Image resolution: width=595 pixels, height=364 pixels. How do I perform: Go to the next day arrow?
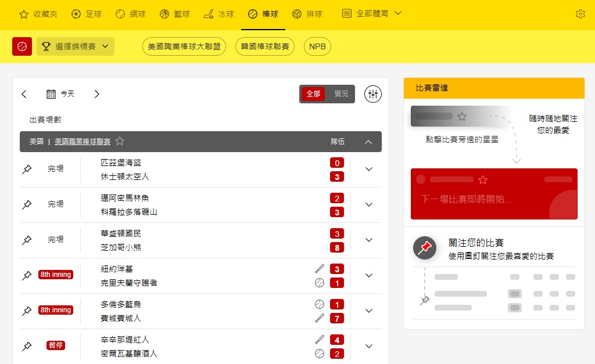pyautogui.click(x=97, y=94)
